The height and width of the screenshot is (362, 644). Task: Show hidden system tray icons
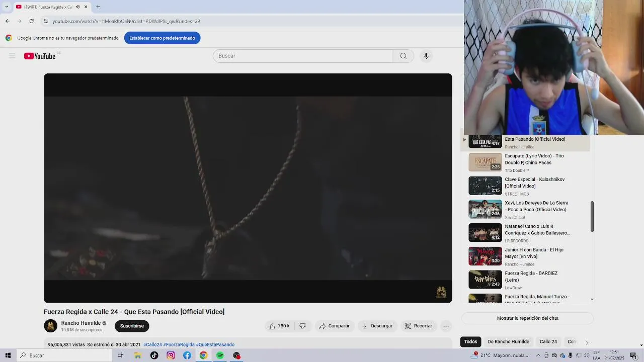(538, 355)
